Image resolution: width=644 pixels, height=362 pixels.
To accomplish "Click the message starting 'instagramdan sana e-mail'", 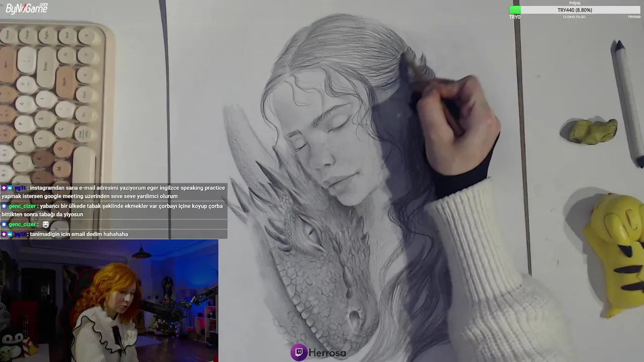I will click(113, 192).
